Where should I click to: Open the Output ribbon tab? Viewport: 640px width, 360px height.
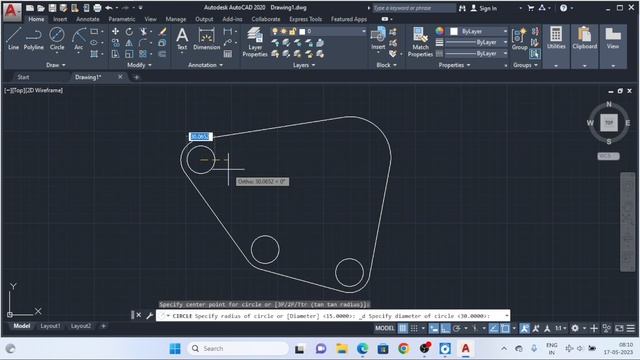(204, 19)
